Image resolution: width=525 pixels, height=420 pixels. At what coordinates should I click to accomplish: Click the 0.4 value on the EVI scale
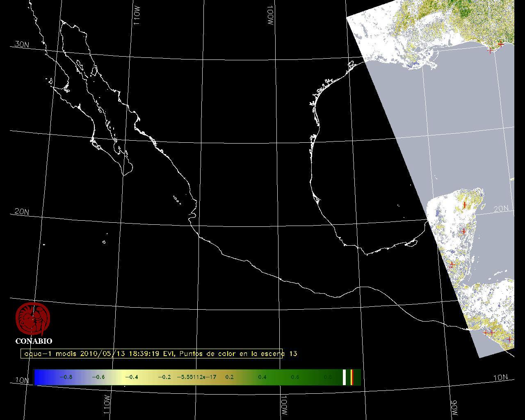262,377
